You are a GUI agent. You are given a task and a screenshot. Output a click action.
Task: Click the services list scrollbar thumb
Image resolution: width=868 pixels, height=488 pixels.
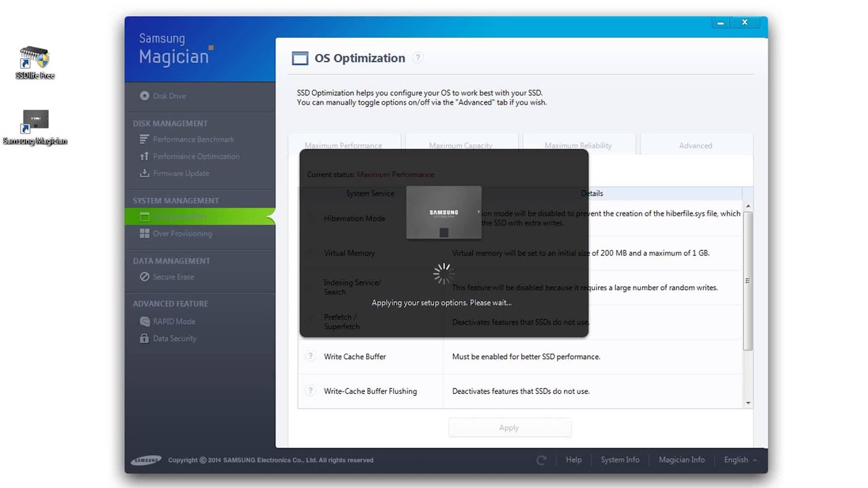coord(748,281)
